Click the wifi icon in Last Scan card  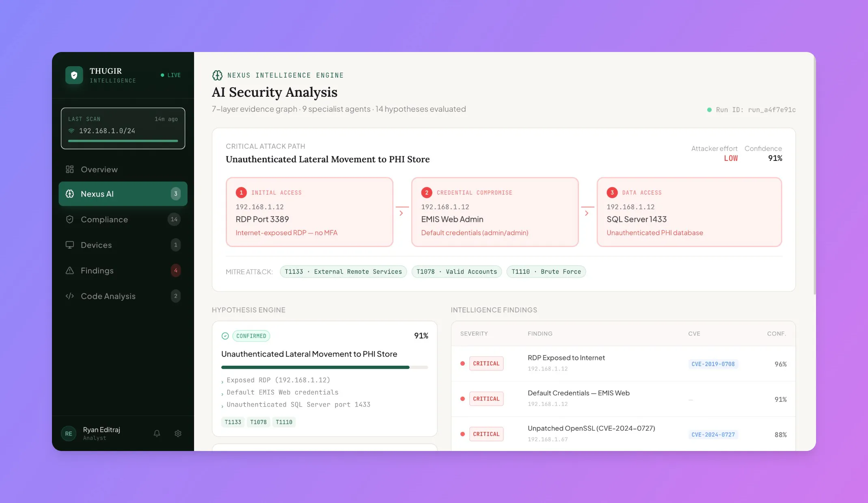pos(71,130)
